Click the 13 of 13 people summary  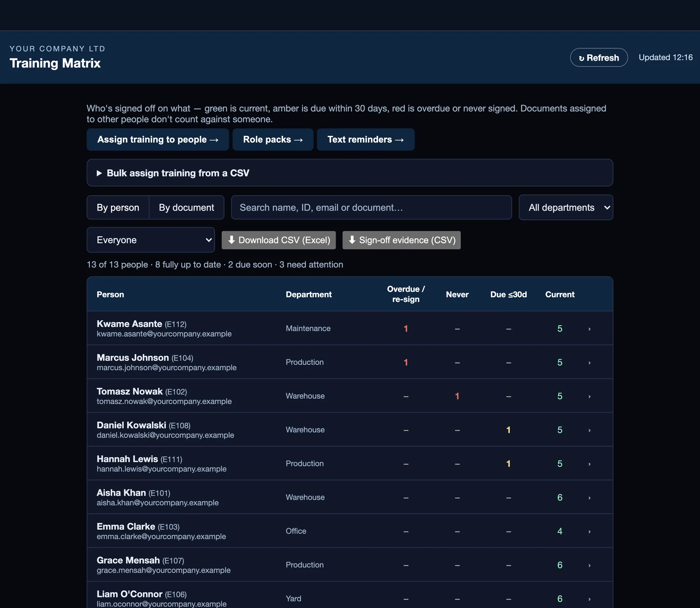click(117, 264)
